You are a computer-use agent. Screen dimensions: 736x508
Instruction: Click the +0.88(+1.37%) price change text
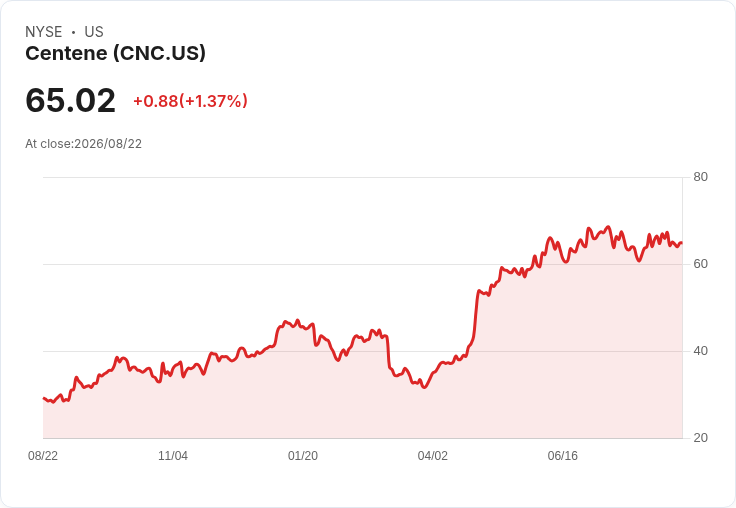click(x=190, y=101)
